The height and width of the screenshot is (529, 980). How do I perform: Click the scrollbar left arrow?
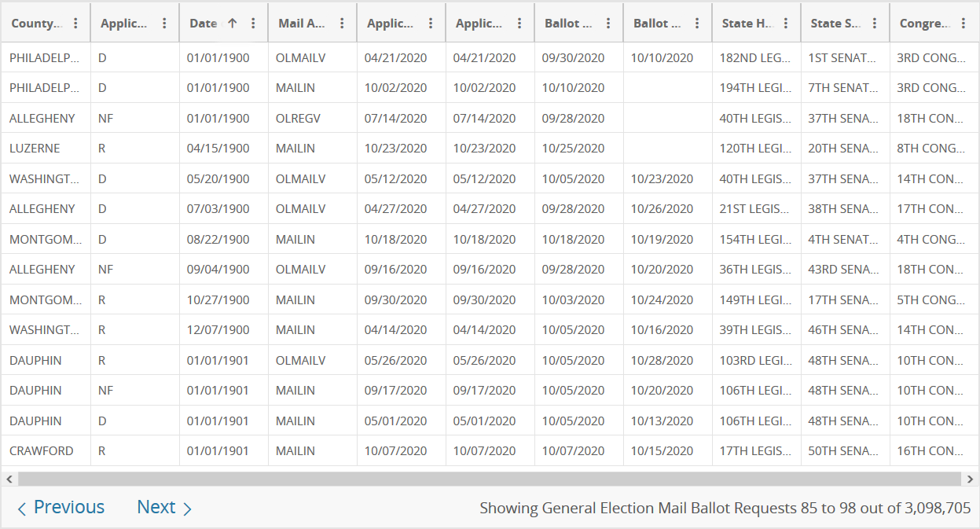click(8, 479)
